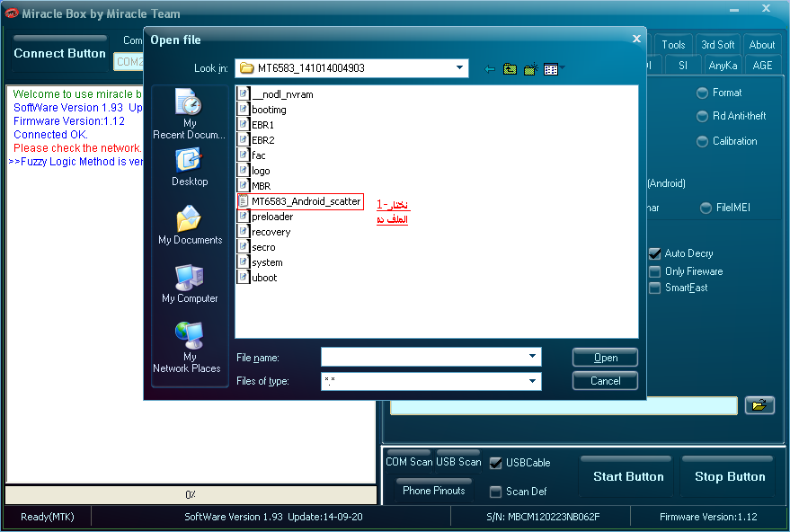Click the Connect Button

point(59,53)
